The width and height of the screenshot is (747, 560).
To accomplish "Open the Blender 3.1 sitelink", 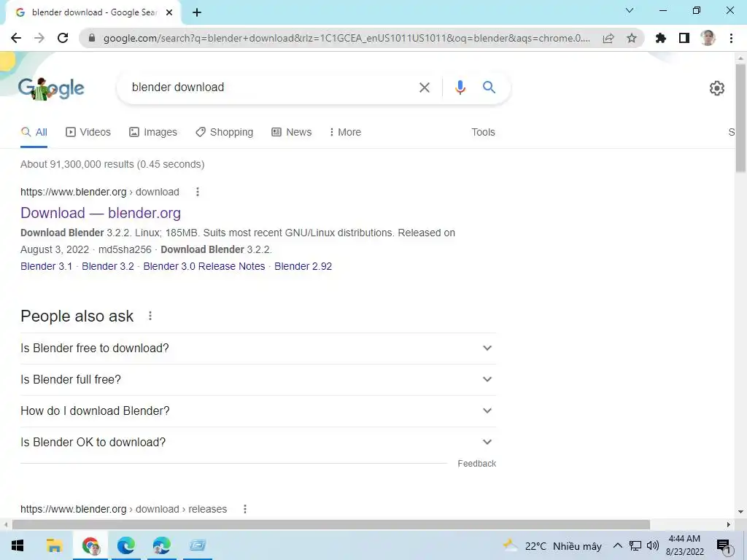I will click(46, 266).
